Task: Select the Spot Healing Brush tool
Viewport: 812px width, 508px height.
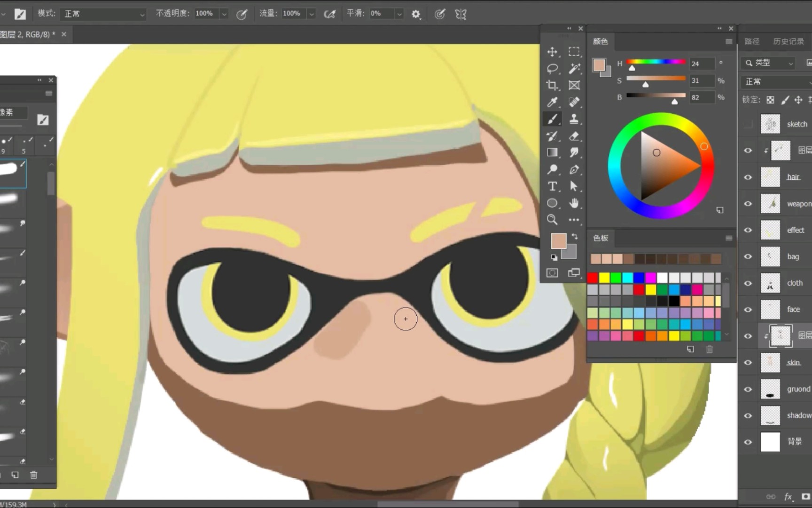Action: point(574,102)
